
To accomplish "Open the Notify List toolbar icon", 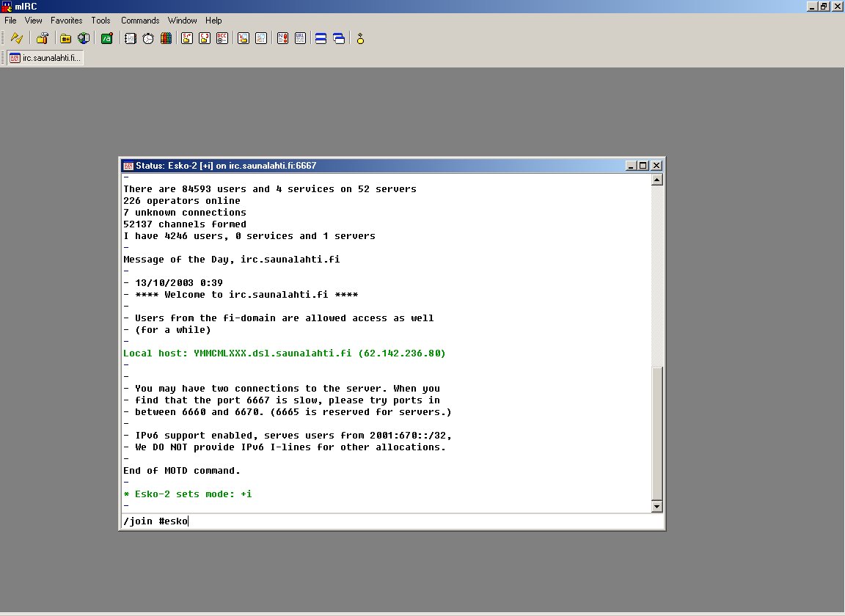I will [x=282, y=38].
